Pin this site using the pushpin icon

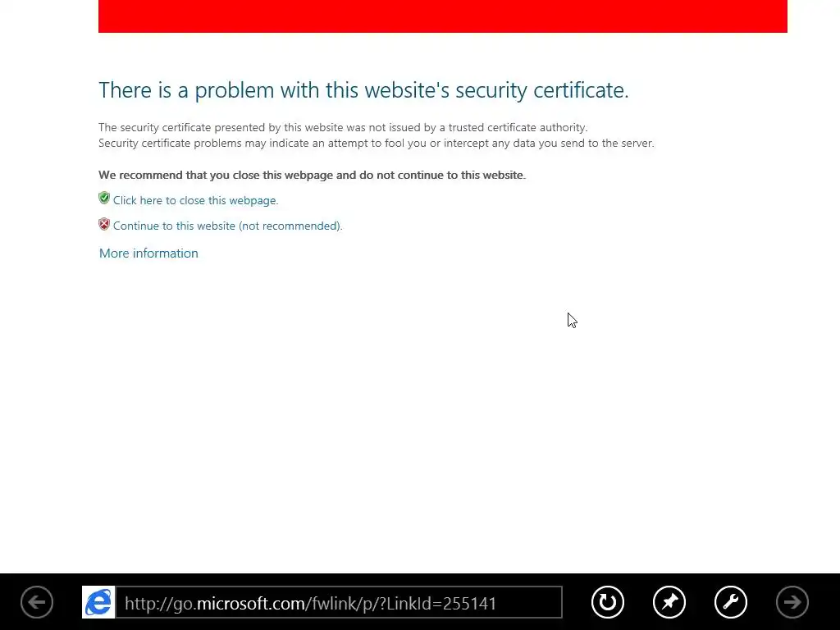coord(669,602)
